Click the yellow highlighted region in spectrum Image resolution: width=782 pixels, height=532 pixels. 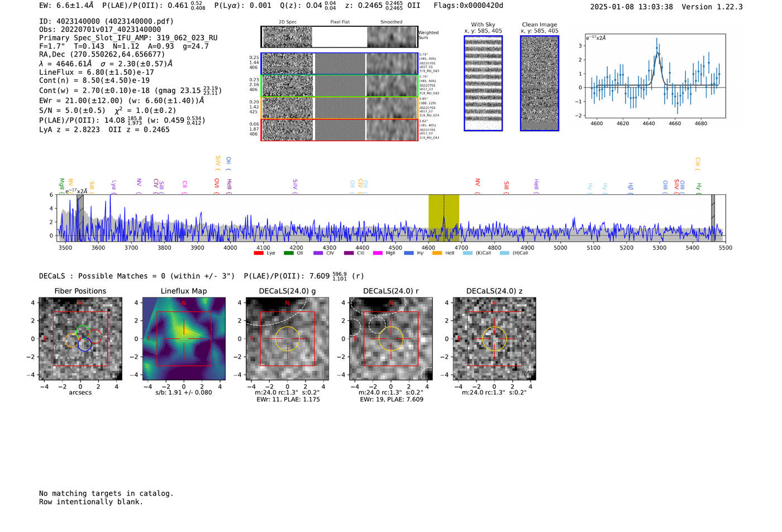[444, 218]
